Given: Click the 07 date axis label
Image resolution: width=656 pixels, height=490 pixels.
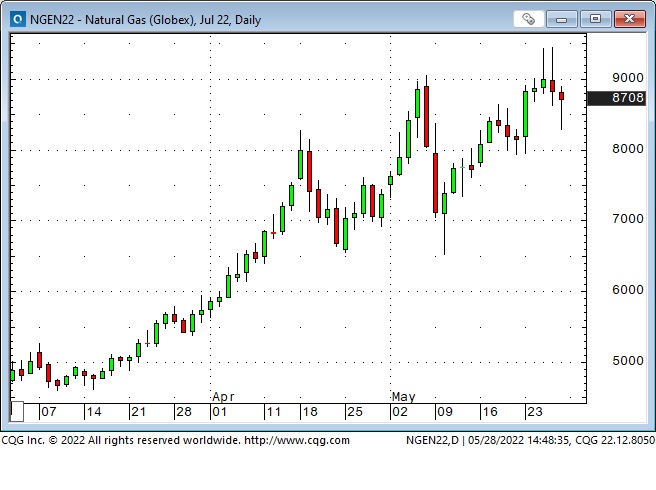Looking at the screenshot, I should point(49,412).
